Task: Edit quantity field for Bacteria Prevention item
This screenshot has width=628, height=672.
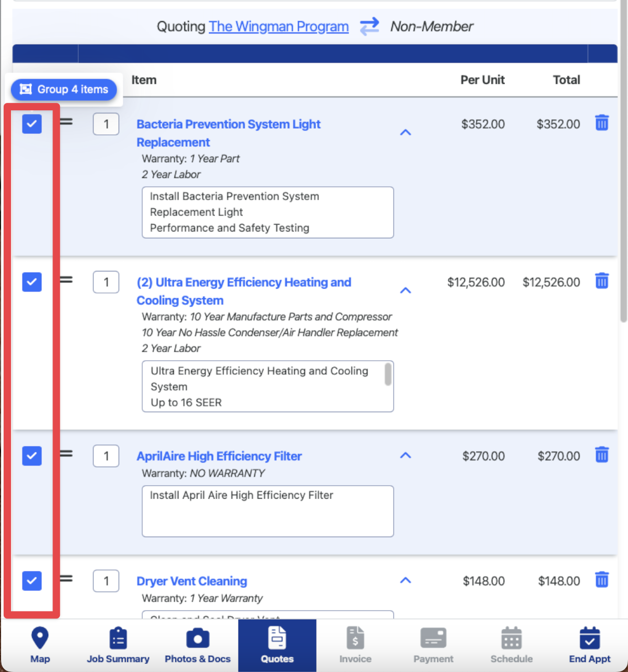Action: (106, 124)
